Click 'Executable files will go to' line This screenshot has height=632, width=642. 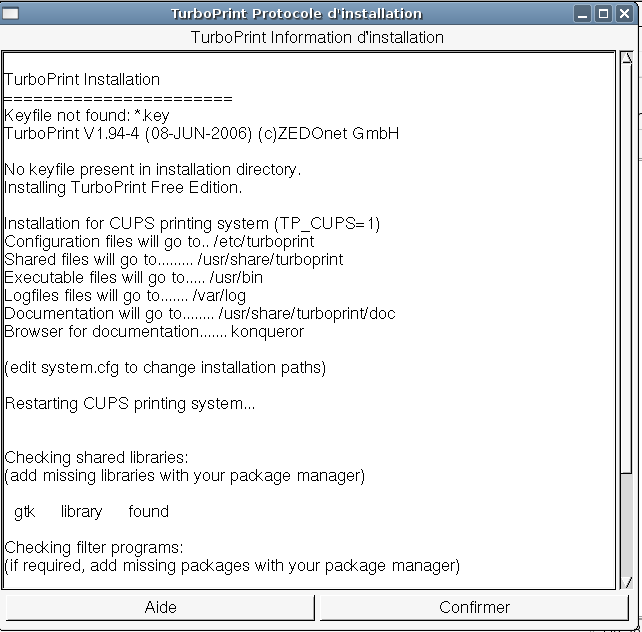click(x=133, y=278)
